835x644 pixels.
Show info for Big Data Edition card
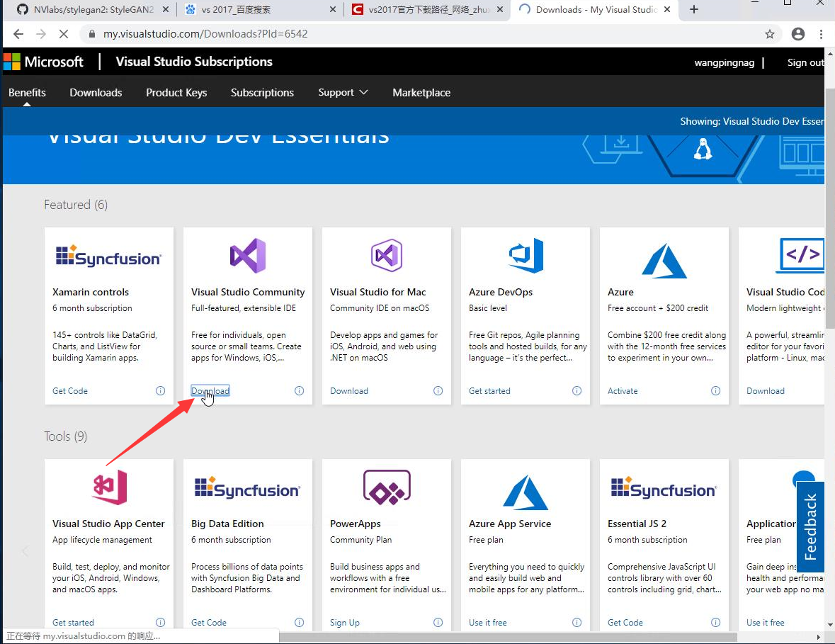click(x=300, y=622)
